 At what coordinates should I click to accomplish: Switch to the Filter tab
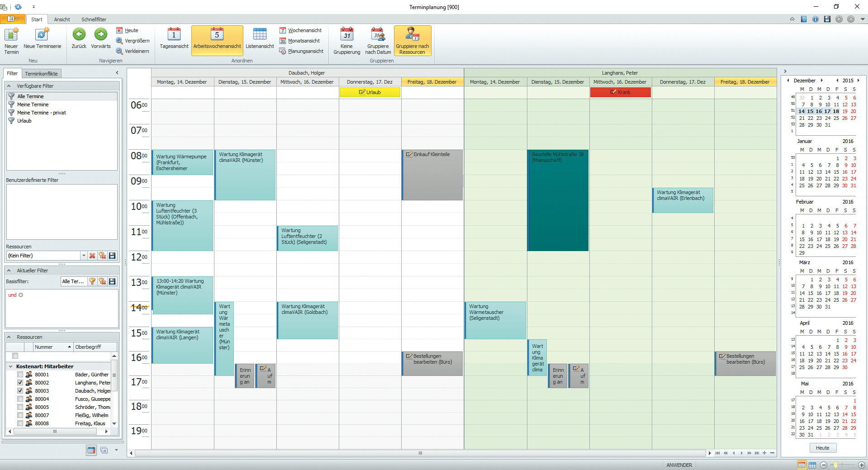pos(12,73)
